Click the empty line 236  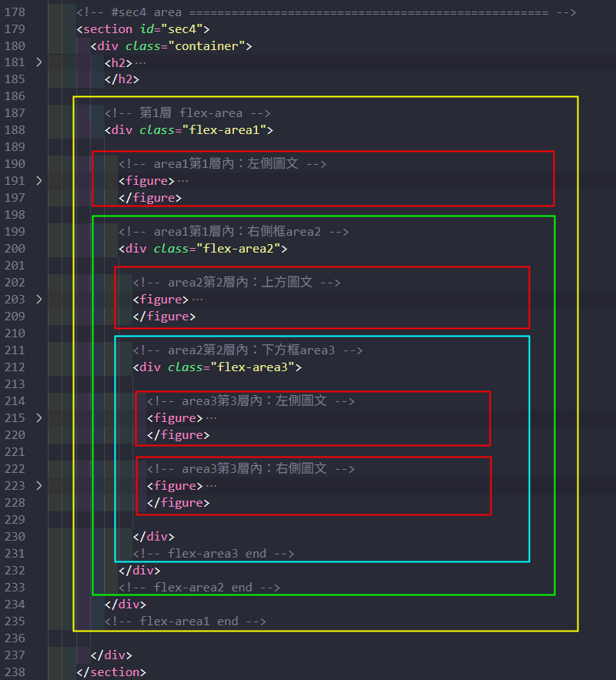(308, 638)
